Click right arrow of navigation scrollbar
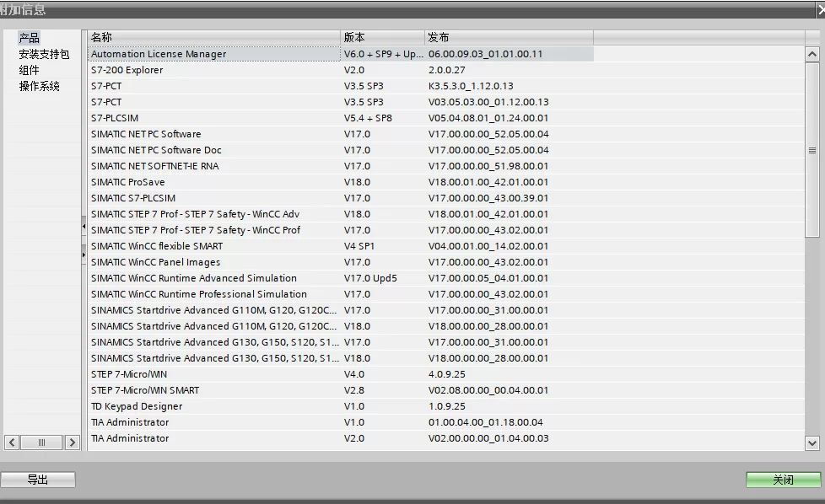825x504 pixels. [x=73, y=442]
